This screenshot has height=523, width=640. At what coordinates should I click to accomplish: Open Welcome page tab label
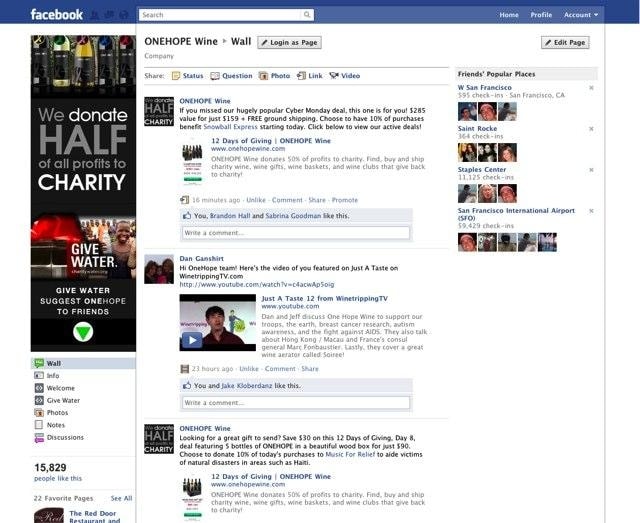[61, 388]
